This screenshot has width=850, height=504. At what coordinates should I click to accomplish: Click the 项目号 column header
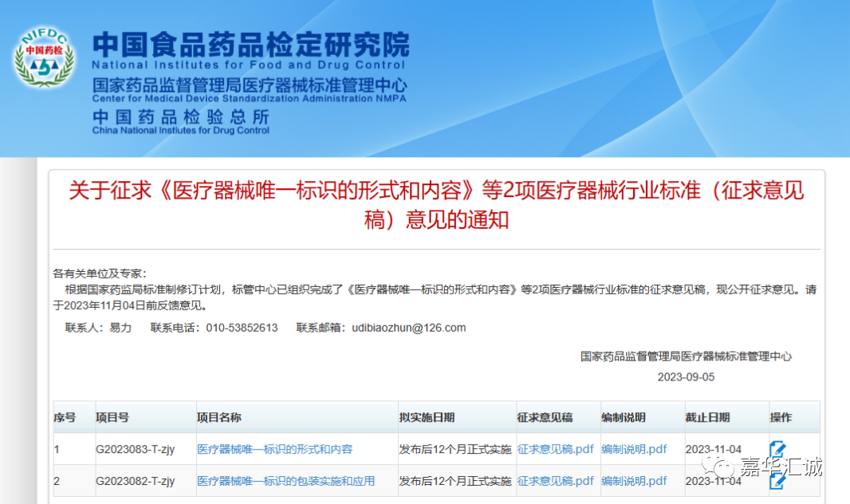(x=112, y=418)
